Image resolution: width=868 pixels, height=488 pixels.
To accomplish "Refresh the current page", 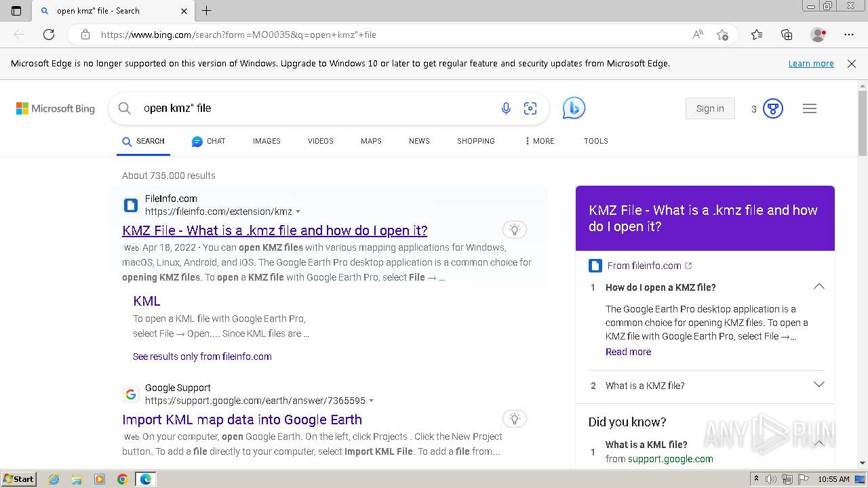I will [x=49, y=35].
